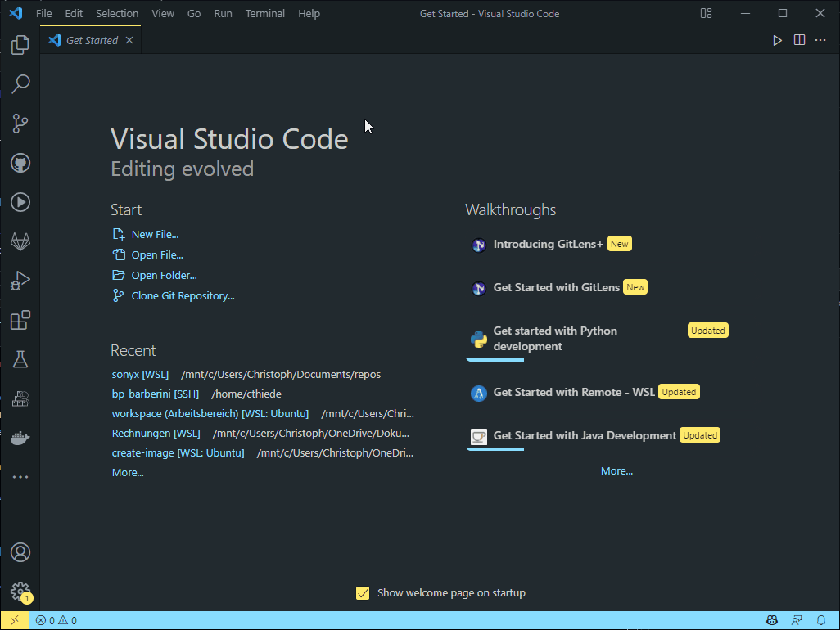Open the Run and Debug icon

click(x=20, y=281)
